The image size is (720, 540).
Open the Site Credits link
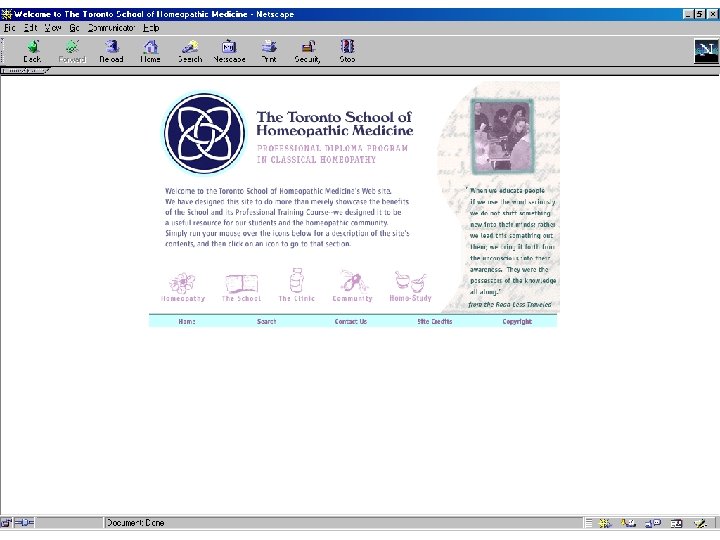coord(435,321)
